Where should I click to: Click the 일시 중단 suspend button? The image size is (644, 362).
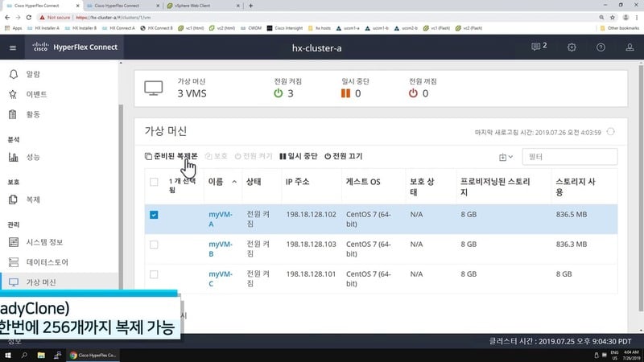click(x=298, y=156)
